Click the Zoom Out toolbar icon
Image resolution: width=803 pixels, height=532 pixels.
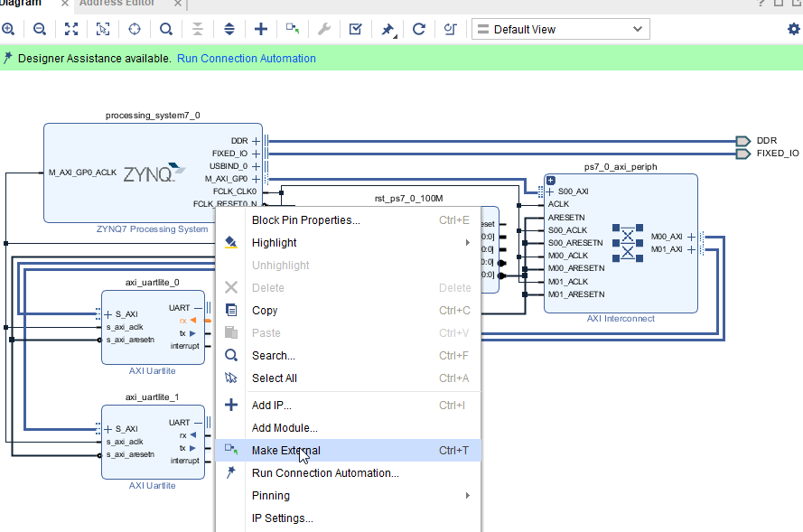(40, 29)
